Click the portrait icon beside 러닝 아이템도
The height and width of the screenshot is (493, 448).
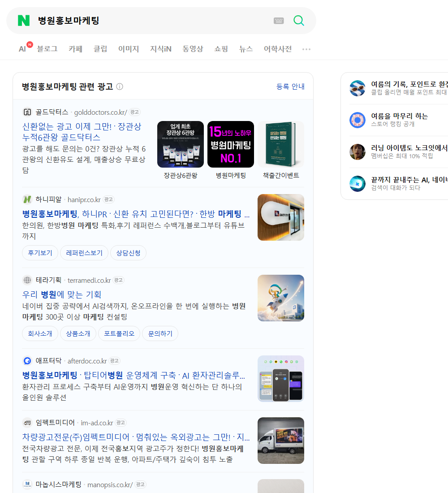pos(358,151)
